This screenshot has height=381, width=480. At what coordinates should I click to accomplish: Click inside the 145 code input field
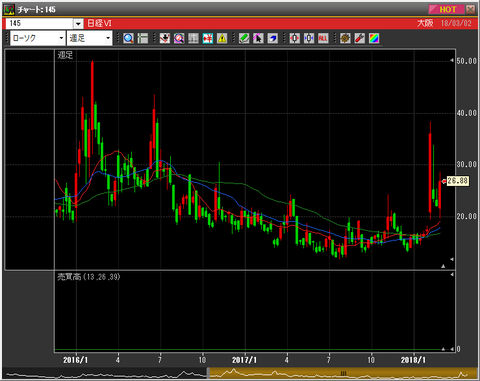tap(39, 24)
